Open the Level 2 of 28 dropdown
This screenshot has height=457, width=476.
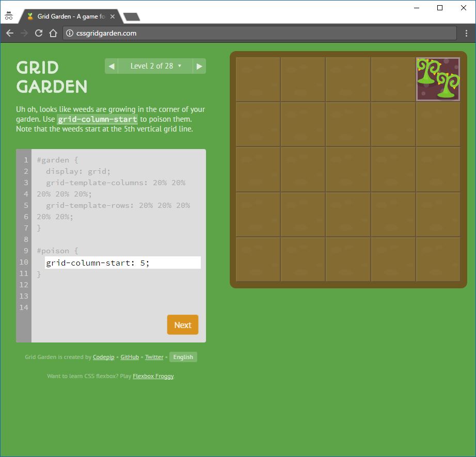click(x=155, y=66)
